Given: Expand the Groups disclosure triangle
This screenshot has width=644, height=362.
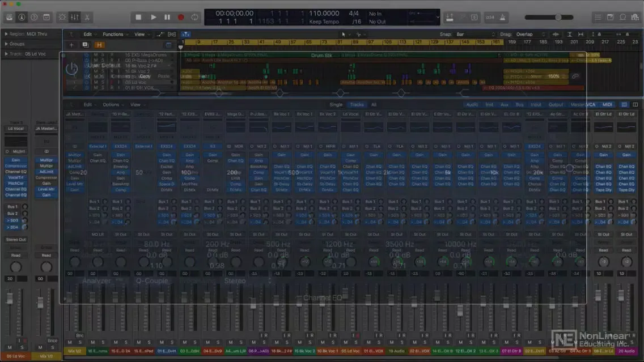Looking at the screenshot, I should pos(6,44).
